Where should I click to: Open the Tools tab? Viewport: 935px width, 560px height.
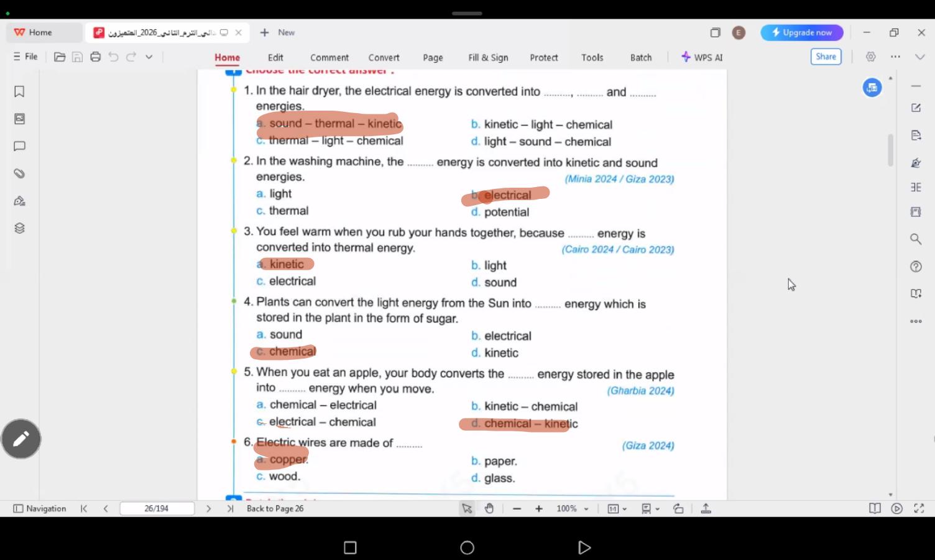(592, 57)
